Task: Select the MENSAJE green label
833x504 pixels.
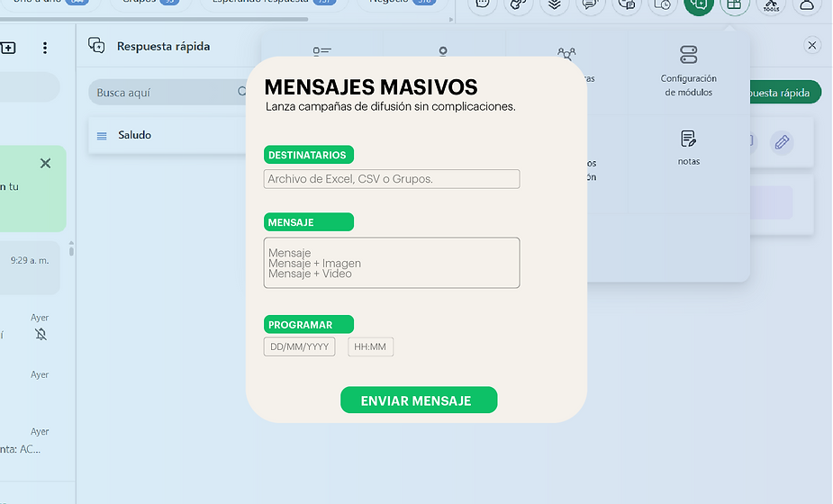Action: 309,222
